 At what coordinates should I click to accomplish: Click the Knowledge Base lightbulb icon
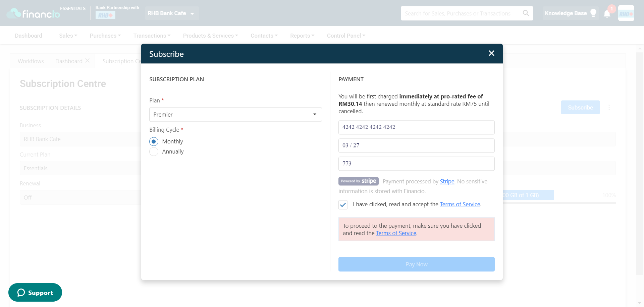pos(593,13)
